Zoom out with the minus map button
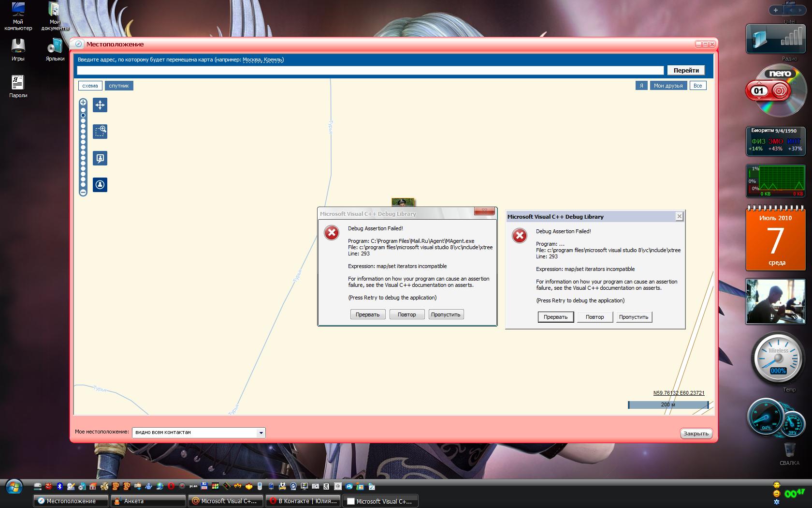This screenshot has height=508, width=812. 83,192
